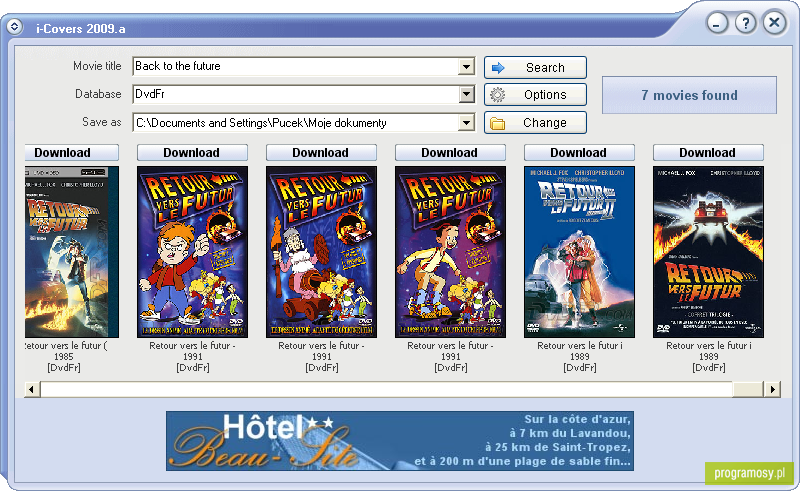Minimize the i-Covers window
This screenshot has height=491, width=800.
[x=717, y=23]
